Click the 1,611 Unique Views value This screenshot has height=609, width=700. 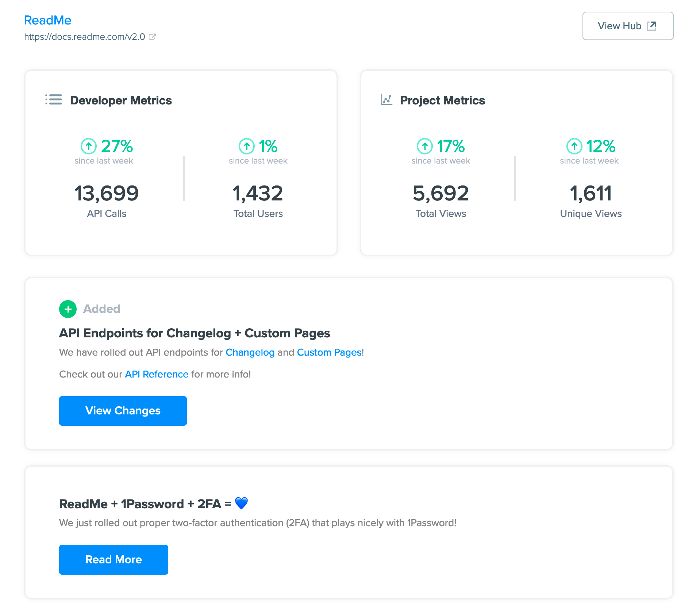pos(591,193)
